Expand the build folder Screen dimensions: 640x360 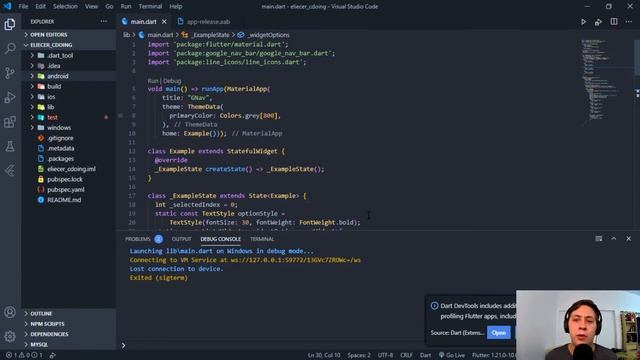click(x=69, y=87)
